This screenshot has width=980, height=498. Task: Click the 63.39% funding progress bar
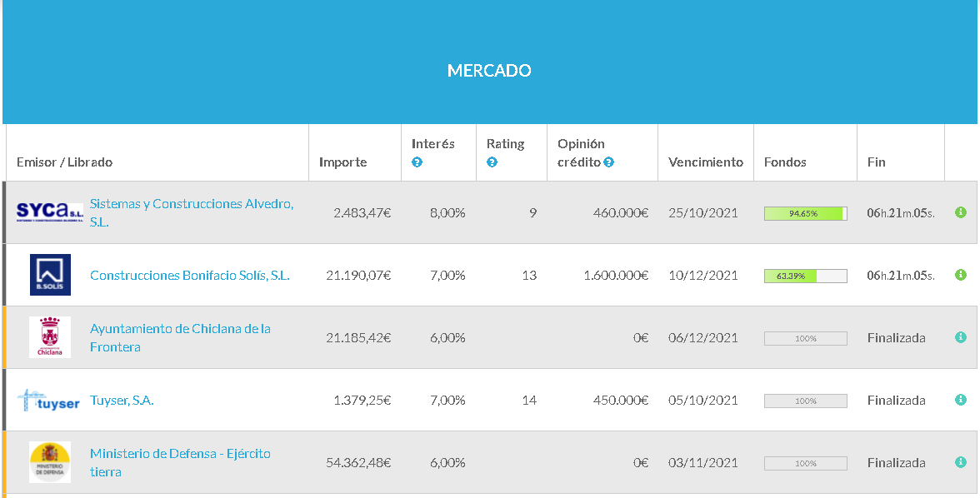806,276
